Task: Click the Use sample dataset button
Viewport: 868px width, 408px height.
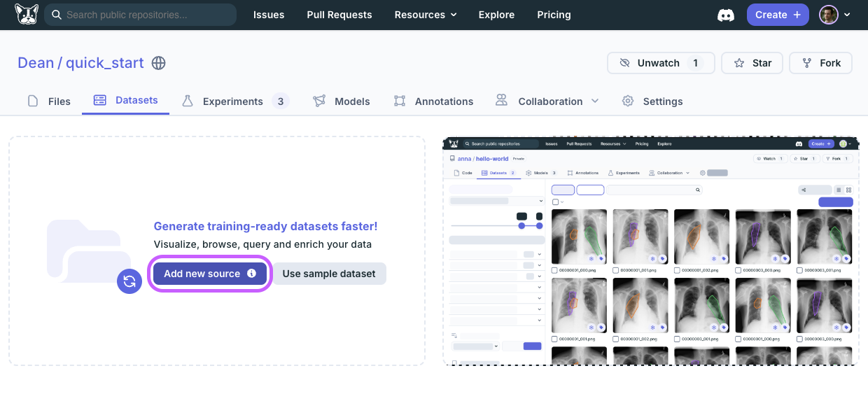Action: (329, 274)
